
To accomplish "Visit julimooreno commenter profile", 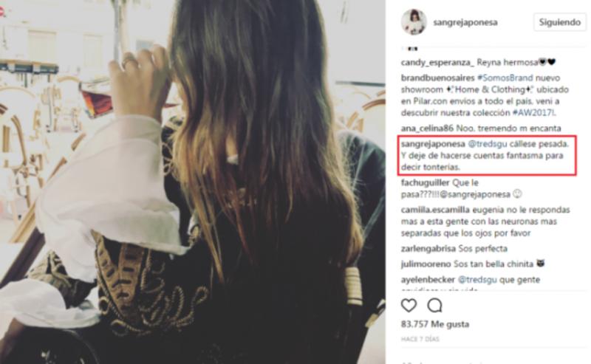I will click(426, 264).
